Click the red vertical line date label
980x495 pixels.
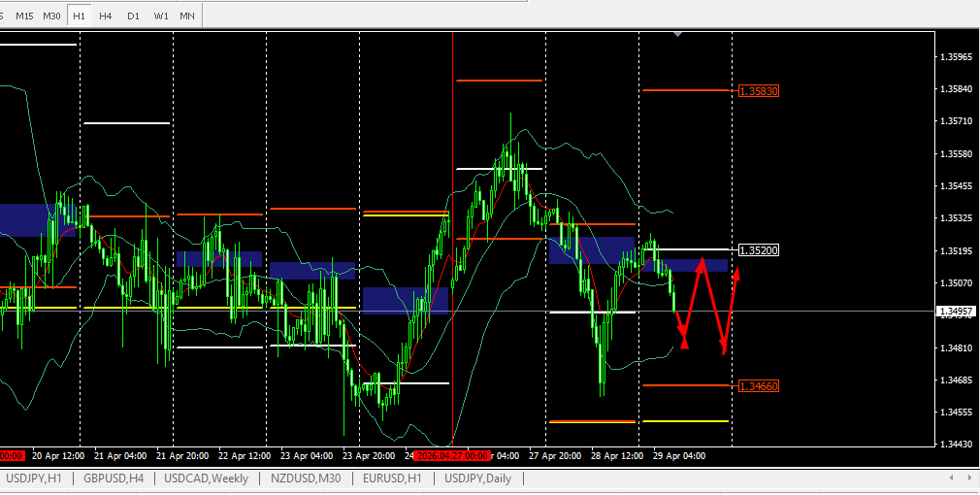coord(452,455)
